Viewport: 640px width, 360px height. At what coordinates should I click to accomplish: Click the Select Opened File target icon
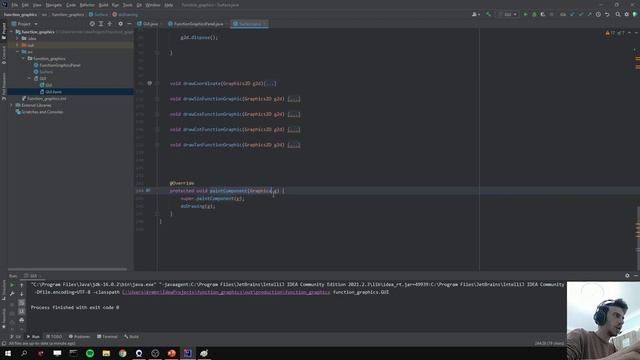click(x=92, y=24)
